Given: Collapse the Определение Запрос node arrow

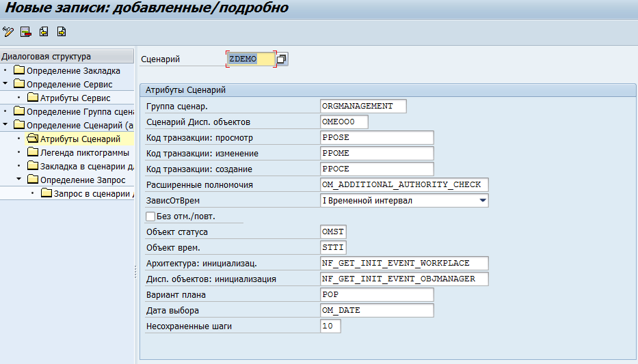Looking at the screenshot, I should coord(18,179).
